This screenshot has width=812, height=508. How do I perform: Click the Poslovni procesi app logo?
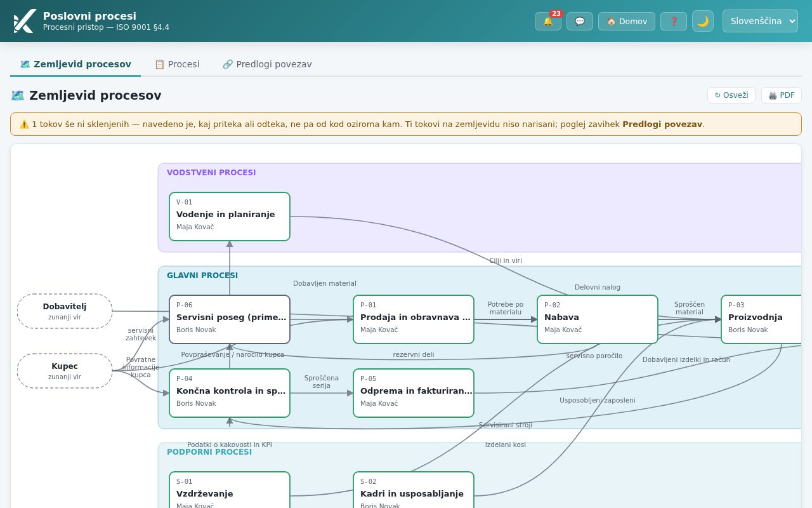pos(24,21)
